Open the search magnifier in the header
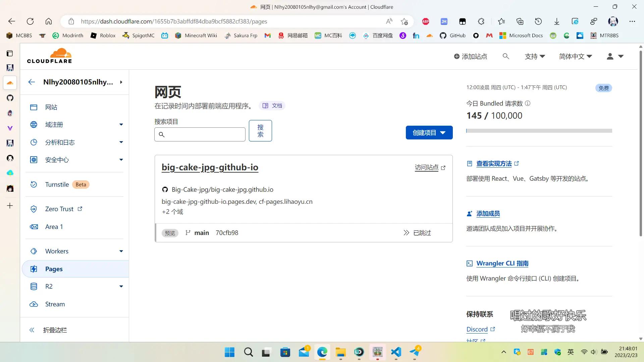Viewport: 644px width, 362px height. click(506, 56)
